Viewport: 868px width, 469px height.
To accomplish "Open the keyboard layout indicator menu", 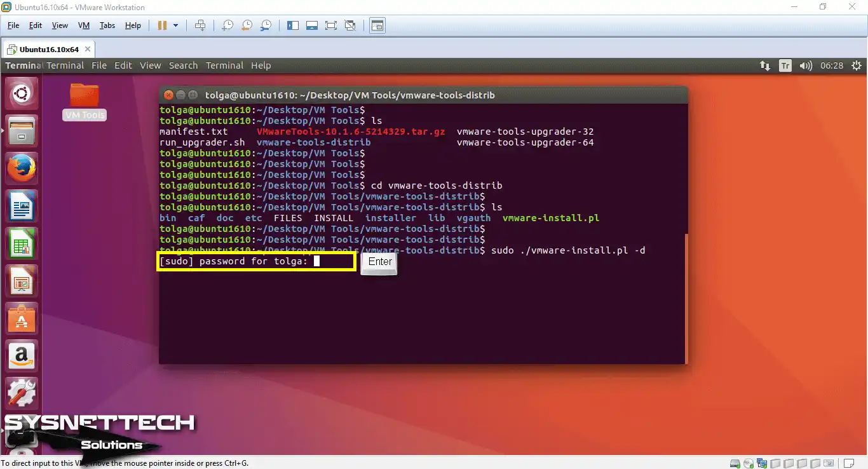I will (785, 65).
